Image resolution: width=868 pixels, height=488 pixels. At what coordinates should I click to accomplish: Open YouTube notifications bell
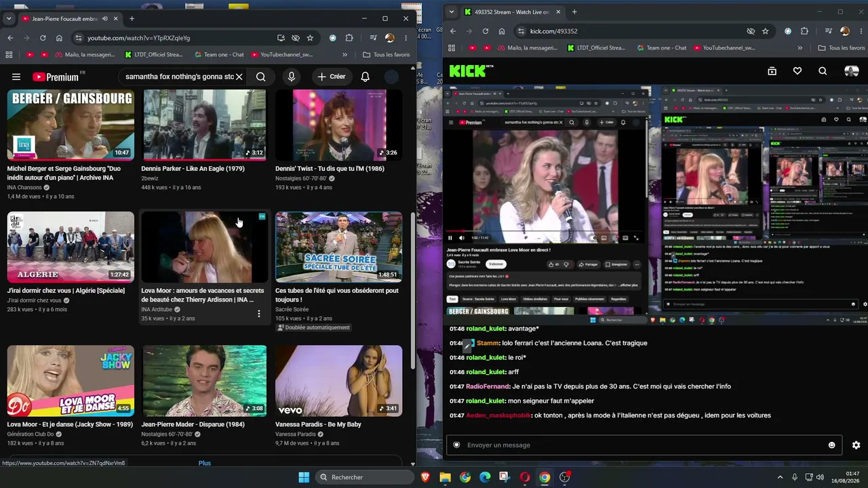coord(365,77)
